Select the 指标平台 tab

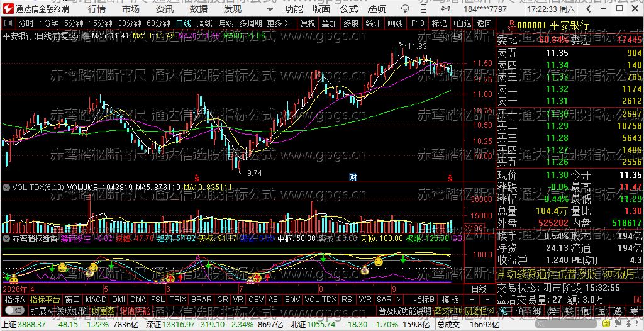(45, 300)
